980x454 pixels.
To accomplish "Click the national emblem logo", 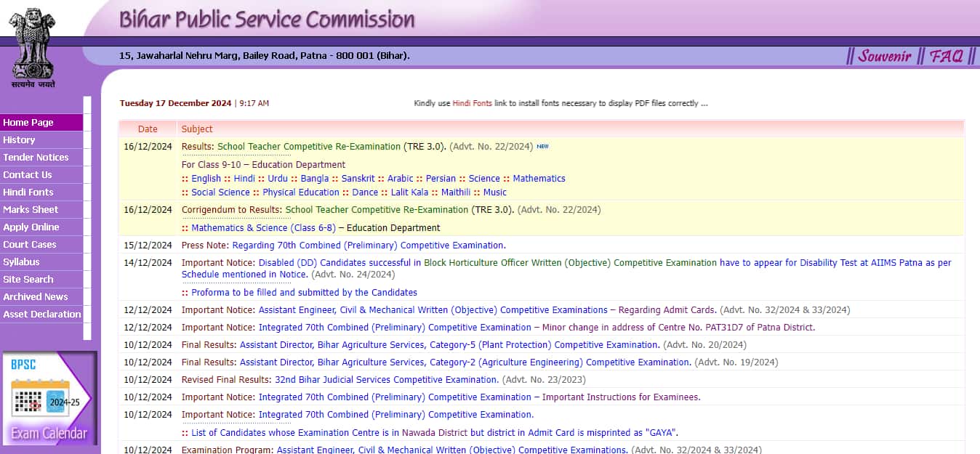I will (33, 48).
